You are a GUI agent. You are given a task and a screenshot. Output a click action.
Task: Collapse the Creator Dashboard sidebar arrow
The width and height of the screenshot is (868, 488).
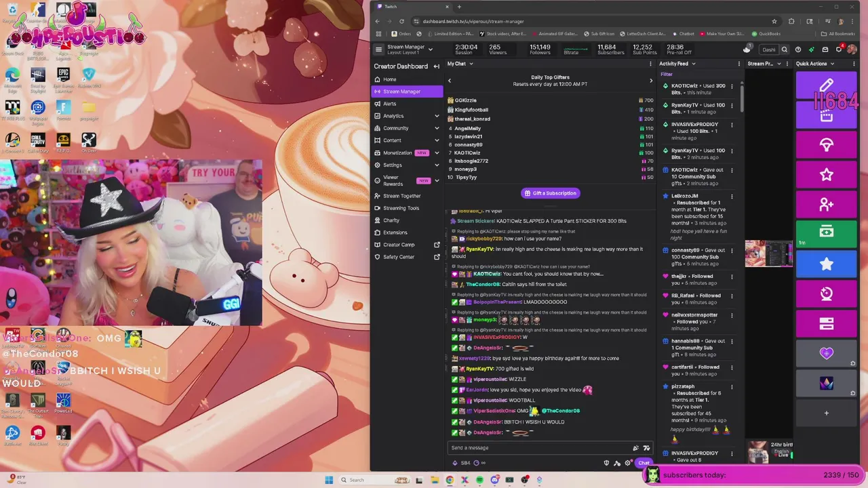click(437, 66)
